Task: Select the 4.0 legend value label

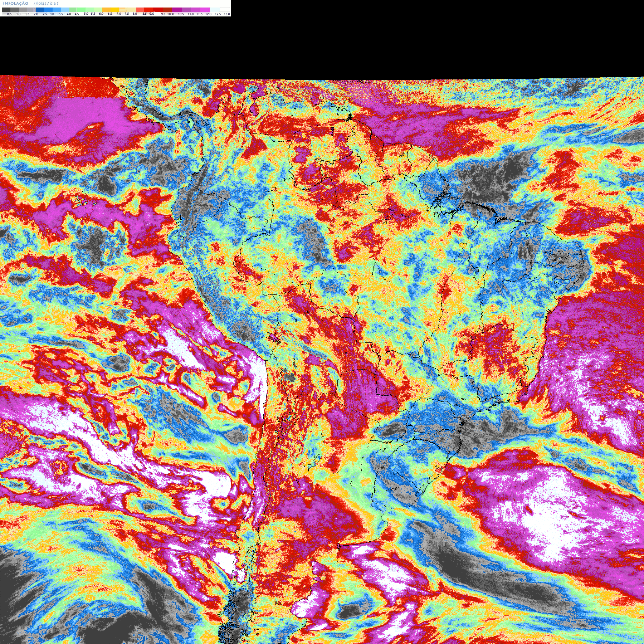Action: pos(69,14)
